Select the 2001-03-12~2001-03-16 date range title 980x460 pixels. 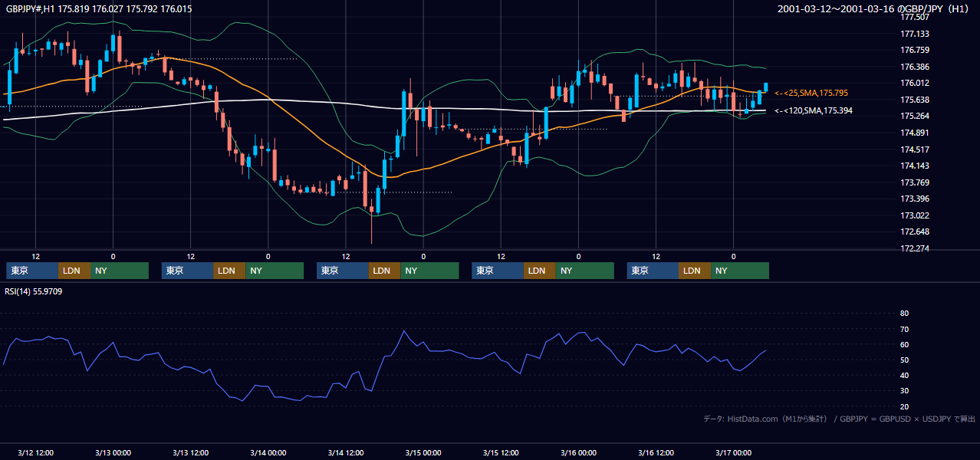(x=875, y=8)
